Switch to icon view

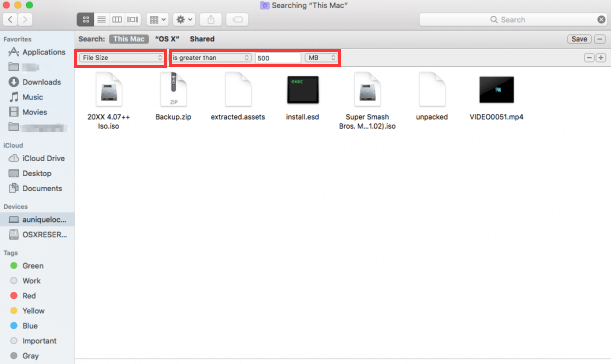tap(85, 19)
